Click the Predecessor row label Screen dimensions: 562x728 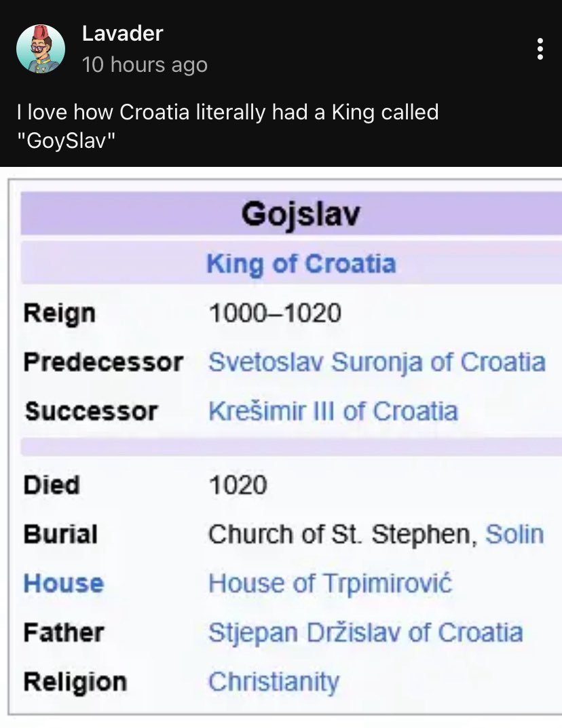pos(103,362)
